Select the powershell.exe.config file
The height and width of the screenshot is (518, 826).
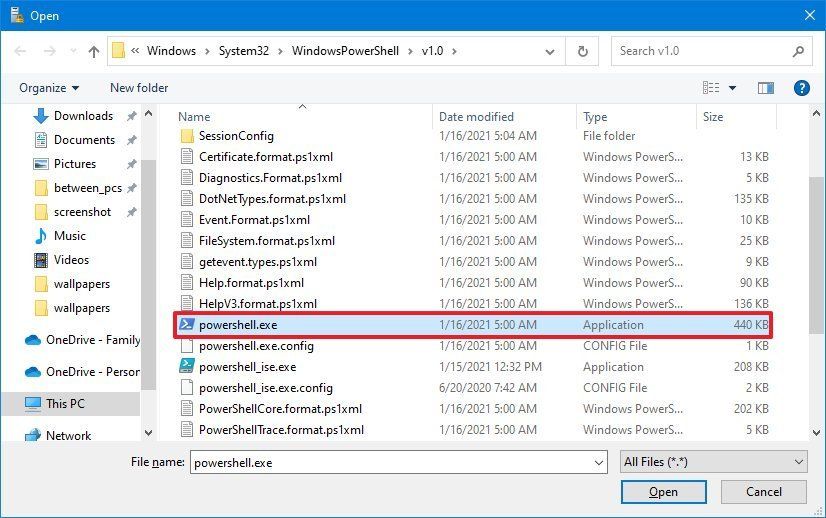coord(256,346)
